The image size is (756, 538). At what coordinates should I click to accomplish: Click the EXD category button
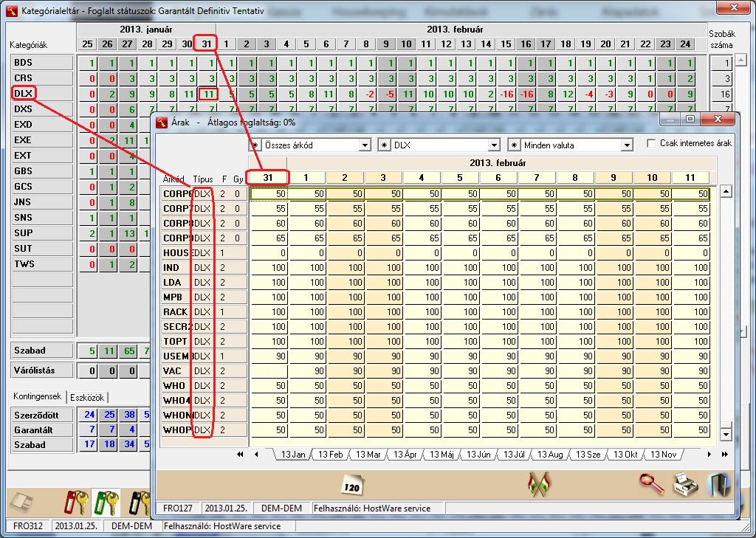[42, 125]
